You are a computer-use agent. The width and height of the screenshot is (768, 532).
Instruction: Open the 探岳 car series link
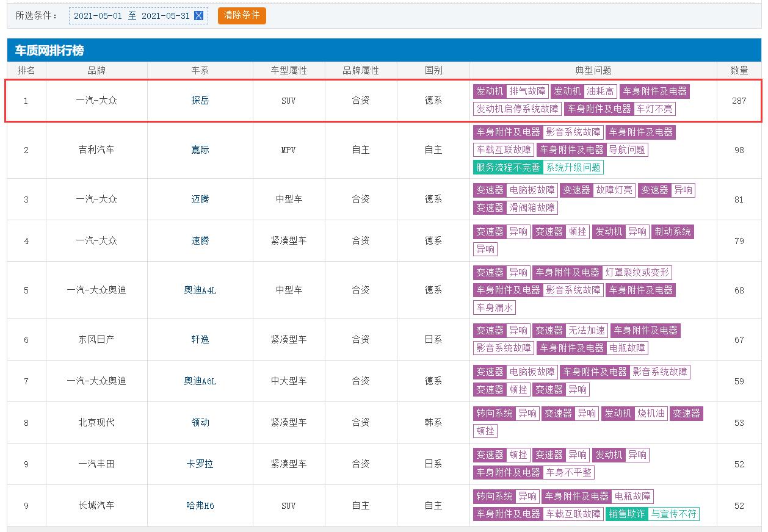coord(200,101)
